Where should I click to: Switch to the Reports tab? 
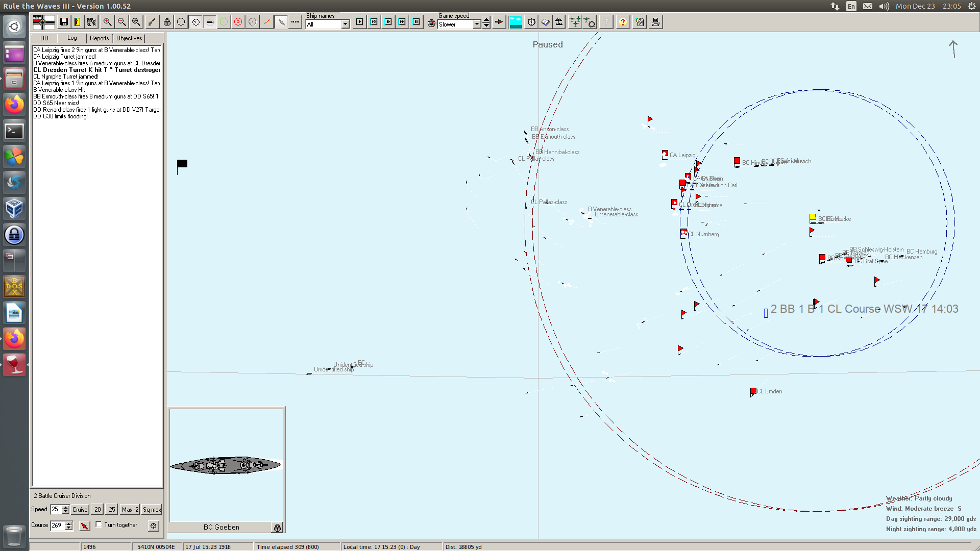click(99, 38)
